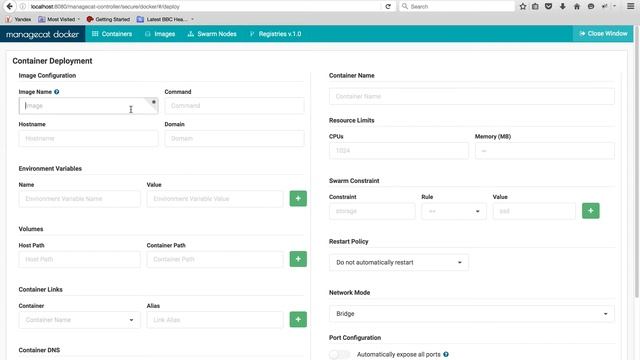Go back using the browser back arrow
The height and width of the screenshot is (360, 640).
point(9,6)
